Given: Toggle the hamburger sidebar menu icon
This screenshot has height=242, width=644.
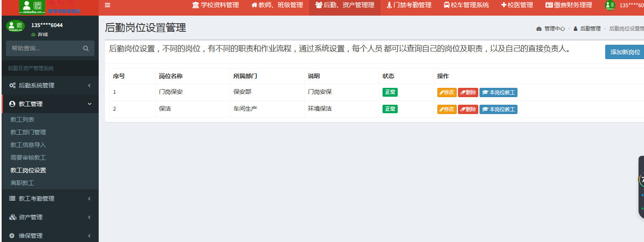Looking at the screenshot, I should click(108, 5).
